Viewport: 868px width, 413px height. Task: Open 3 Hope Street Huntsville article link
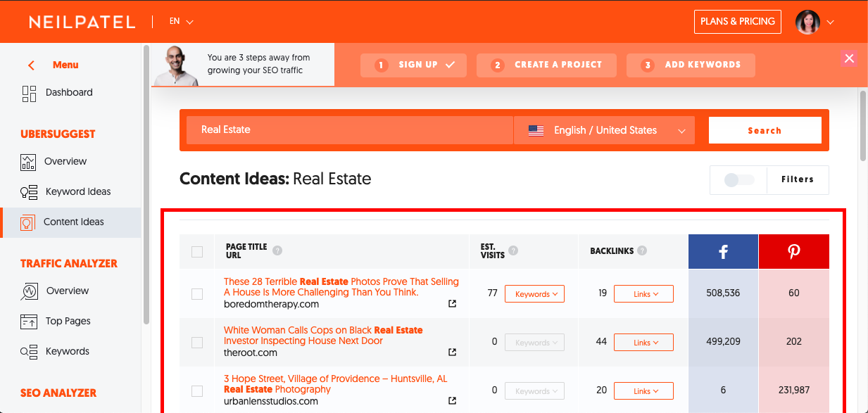tap(335, 384)
